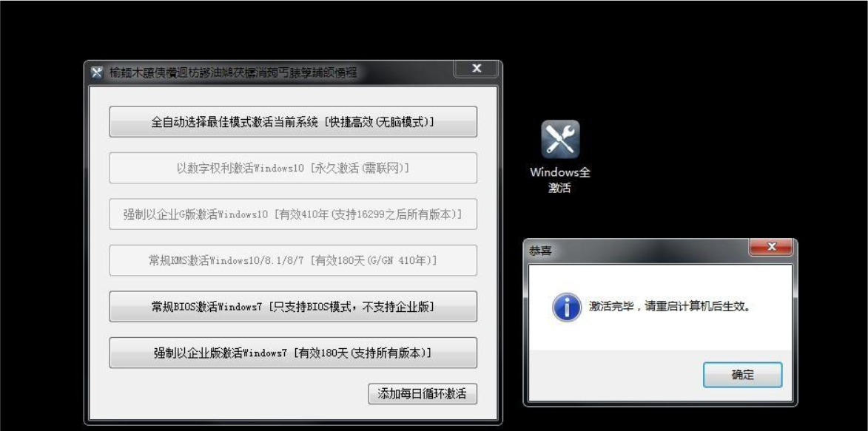The image size is (868, 431).
Task: Click "添加每日循环激活" button
Action: (422, 393)
